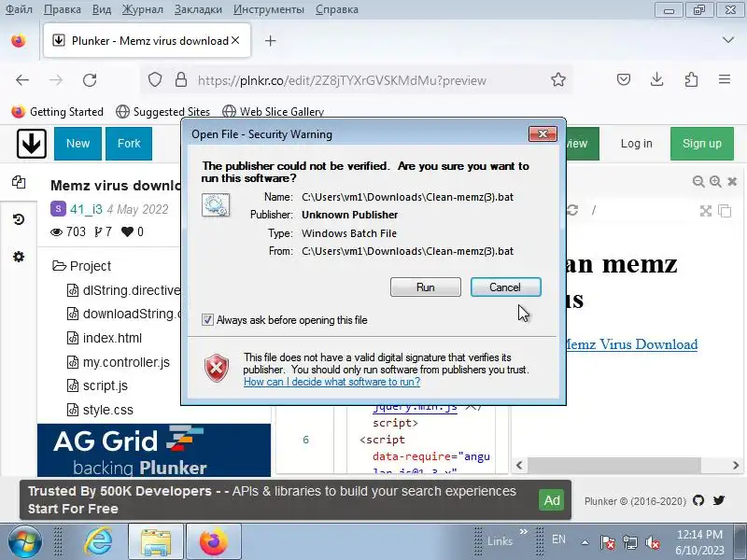Open script.js in the project tree

pos(97,385)
